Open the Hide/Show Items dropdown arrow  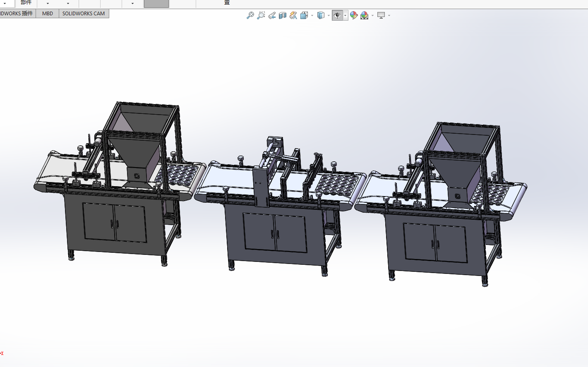point(346,16)
